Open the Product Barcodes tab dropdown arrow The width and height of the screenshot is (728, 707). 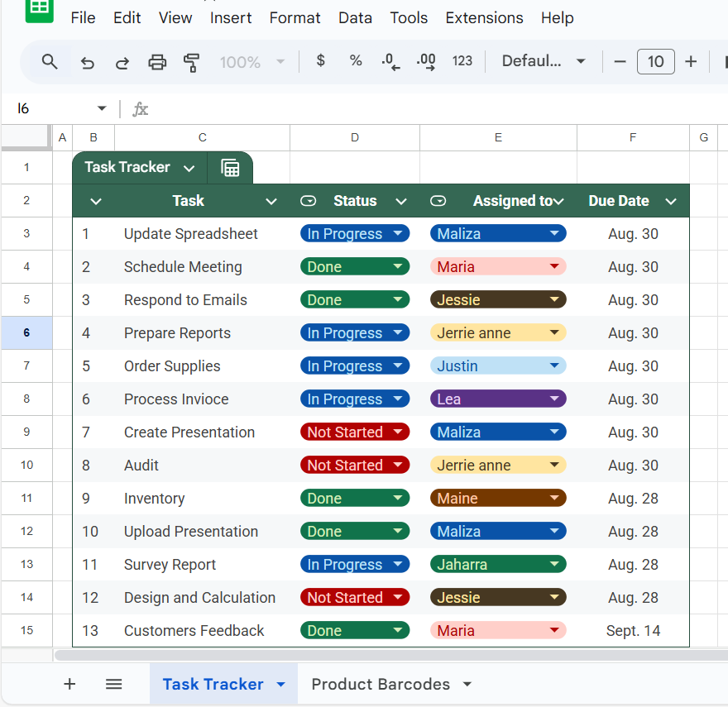[x=467, y=684]
